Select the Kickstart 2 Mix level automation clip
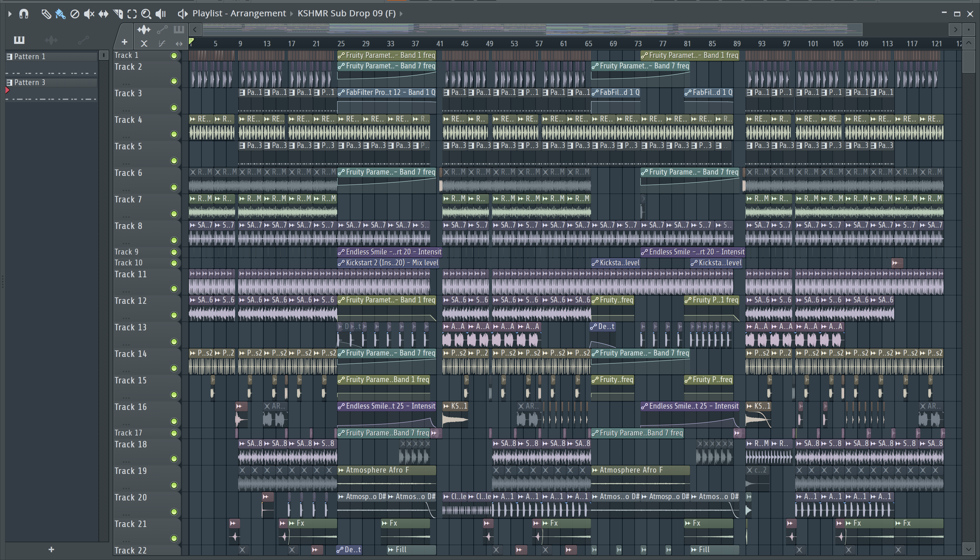Screen dimensions: 980x560 389,263
